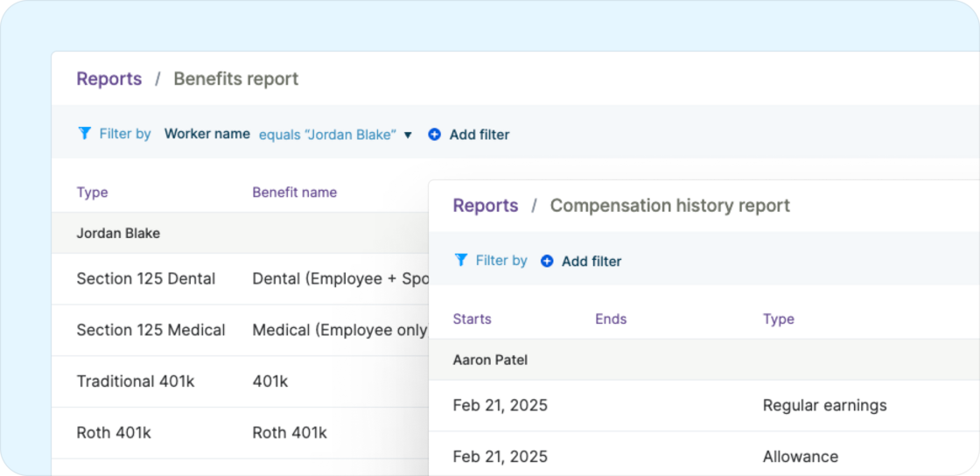Image resolution: width=980 pixels, height=476 pixels.
Task: Click the Dental (Employee + Spouse) benefit name cell
Action: pyautogui.click(x=340, y=278)
